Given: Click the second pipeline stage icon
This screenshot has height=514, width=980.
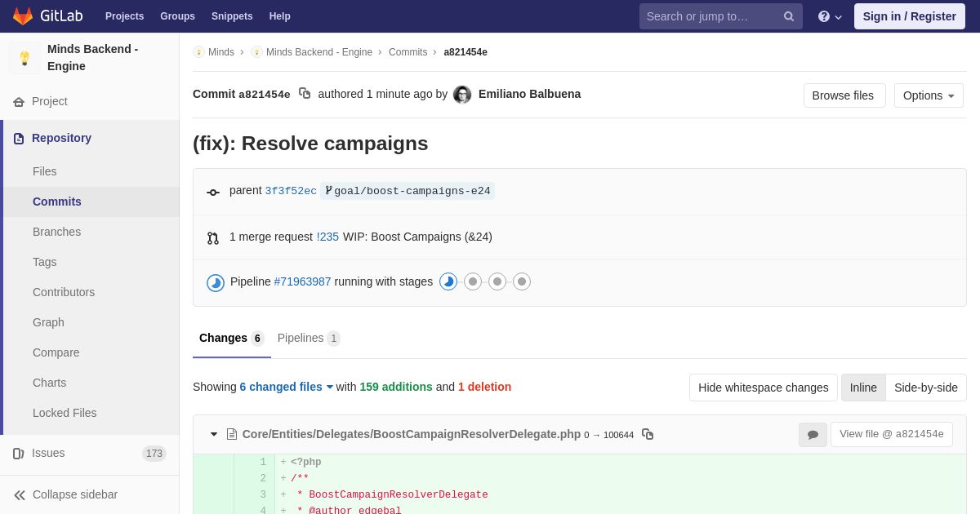Looking at the screenshot, I should click(473, 281).
